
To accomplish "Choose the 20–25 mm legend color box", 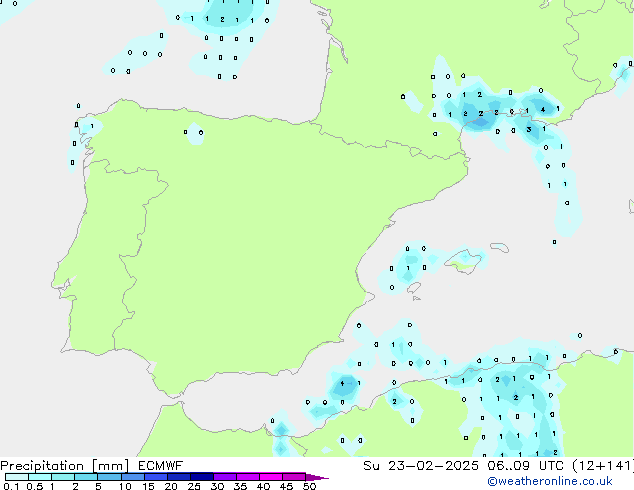I will (x=178, y=477).
